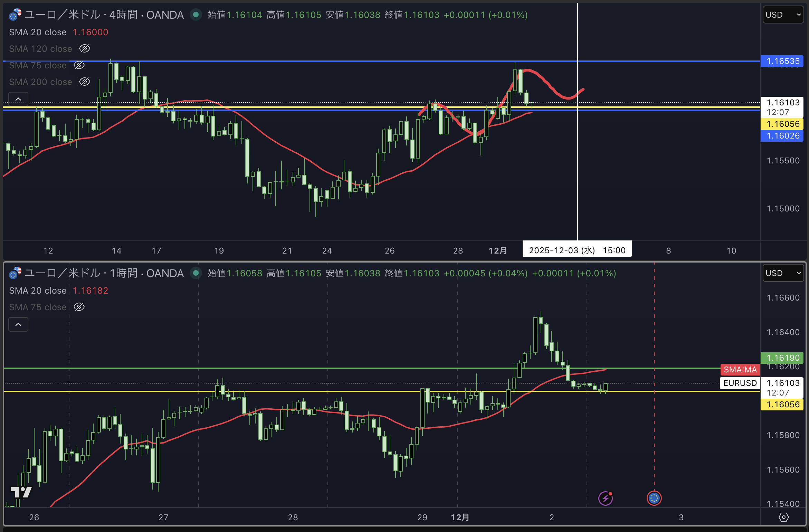
Task: Collapse the top chart indicator legend
Action: [x=18, y=99]
